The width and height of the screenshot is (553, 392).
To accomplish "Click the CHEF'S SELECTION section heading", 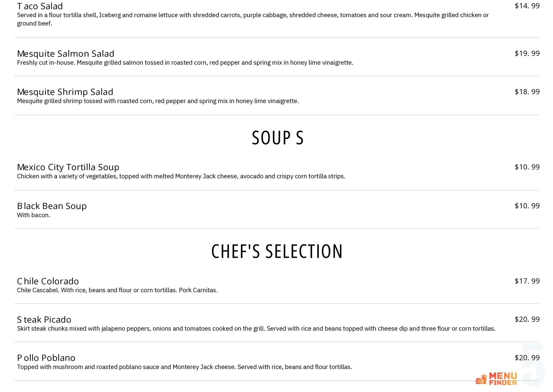I will [277, 251].
